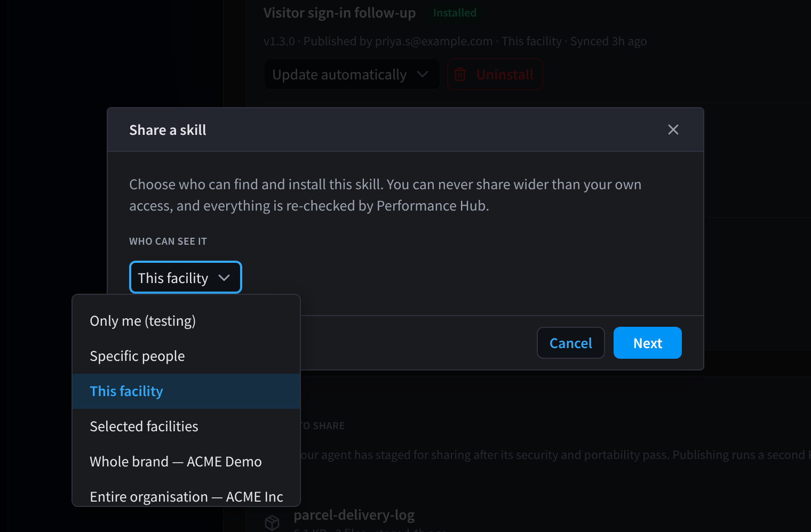
Task: Expand the Update automatically chevron
Action: [423, 74]
